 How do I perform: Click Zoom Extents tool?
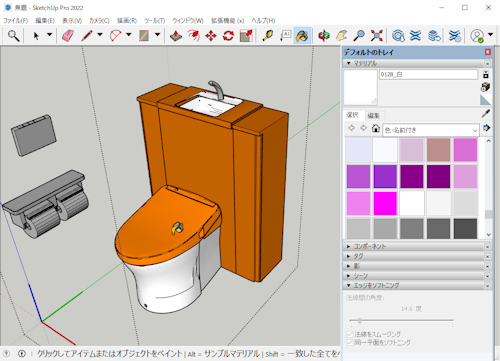pos(376,36)
